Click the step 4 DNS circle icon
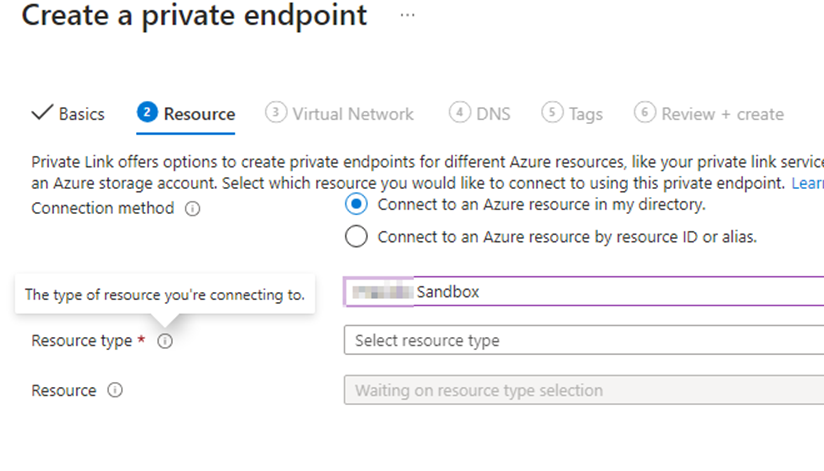The image size is (824, 471). pos(459,112)
